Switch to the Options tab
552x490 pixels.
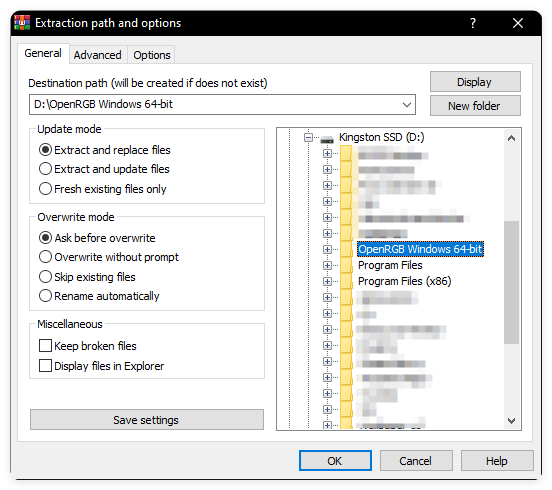(152, 55)
